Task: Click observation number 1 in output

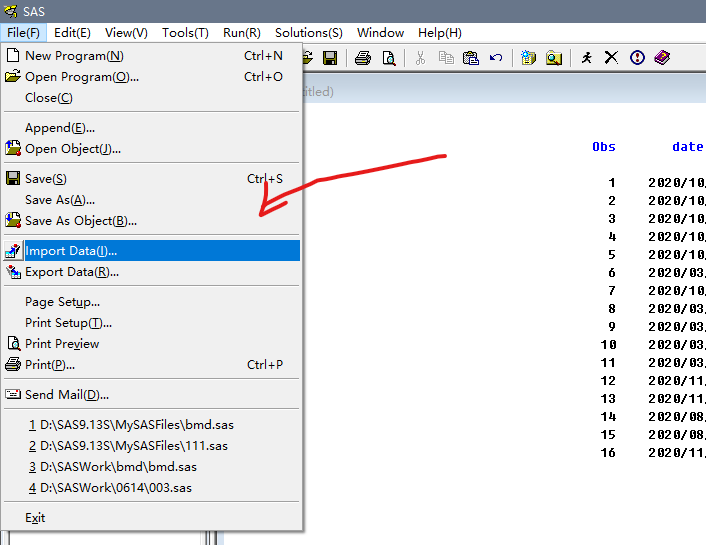Action: click(611, 182)
